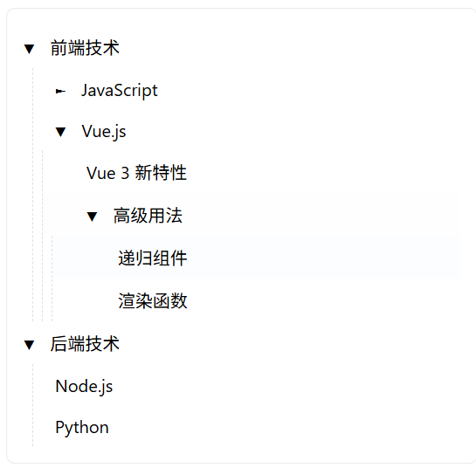Open the Python item
Image resolution: width=476 pixels, height=468 pixels.
click(82, 428)
